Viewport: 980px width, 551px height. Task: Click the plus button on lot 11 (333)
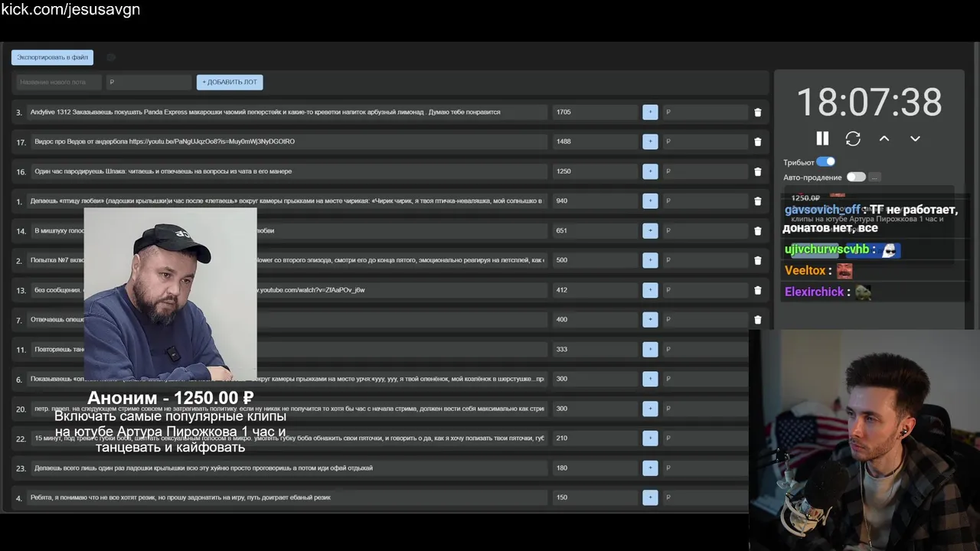point(650,349)
